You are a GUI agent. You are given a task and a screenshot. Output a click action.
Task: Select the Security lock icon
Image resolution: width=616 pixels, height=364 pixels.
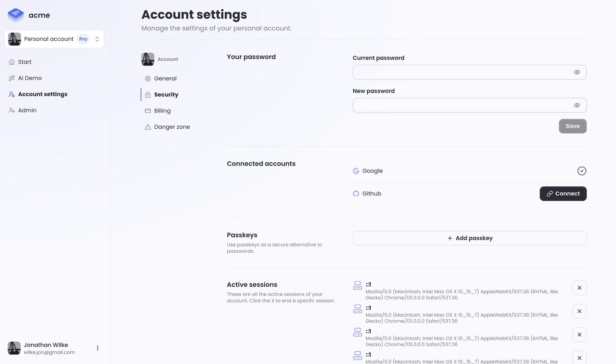(x=148, y=94)
